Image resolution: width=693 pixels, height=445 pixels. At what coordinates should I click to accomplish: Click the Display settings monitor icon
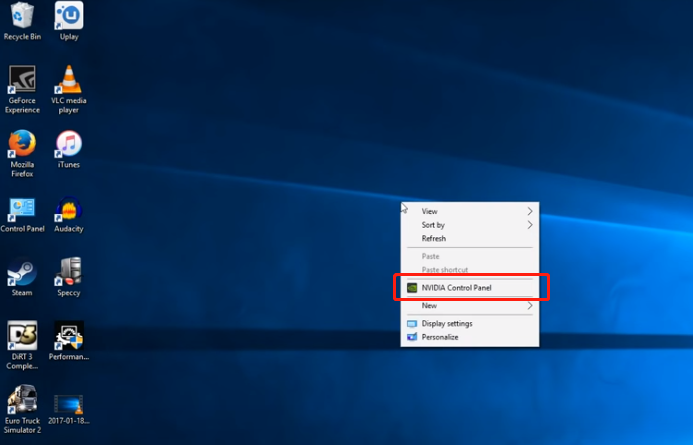point(412,323)
